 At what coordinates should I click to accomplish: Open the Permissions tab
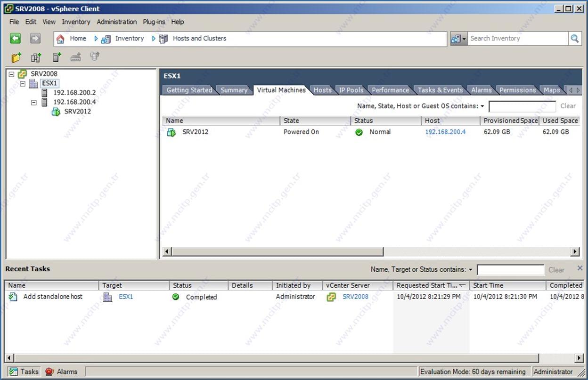(x=518, y=90)
